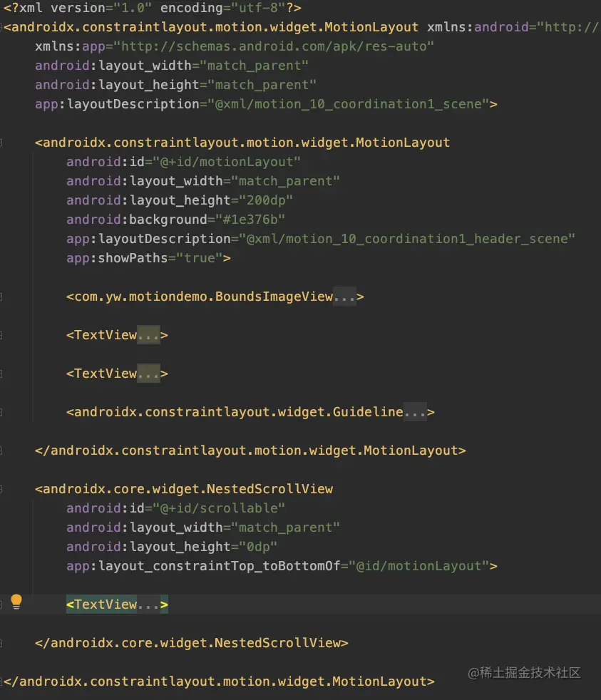601x700 pixels.
Task: Click the app:showPaths attribute name
Action: pos(117,257)
